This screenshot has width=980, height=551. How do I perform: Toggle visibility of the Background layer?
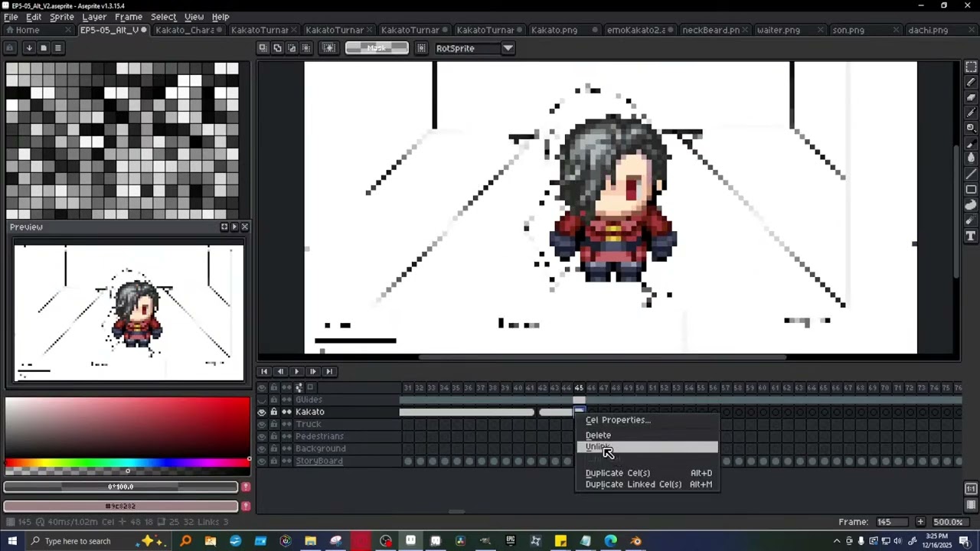(262, 448)
